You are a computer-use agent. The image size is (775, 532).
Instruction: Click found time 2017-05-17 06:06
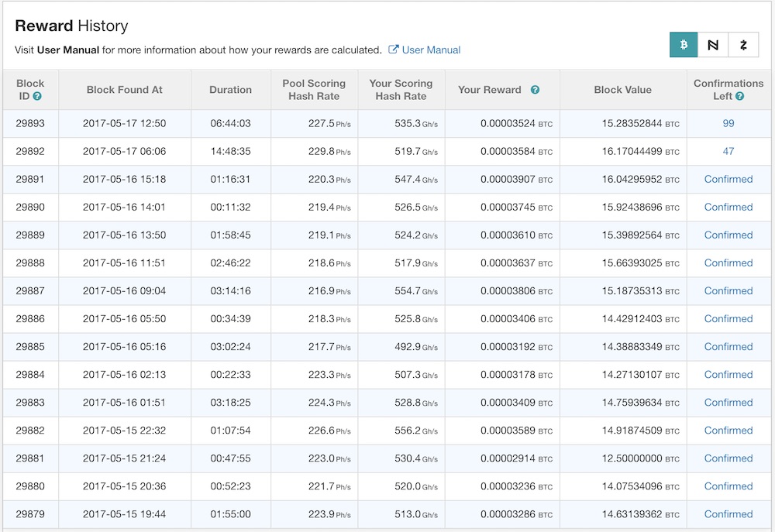[125, 151]
